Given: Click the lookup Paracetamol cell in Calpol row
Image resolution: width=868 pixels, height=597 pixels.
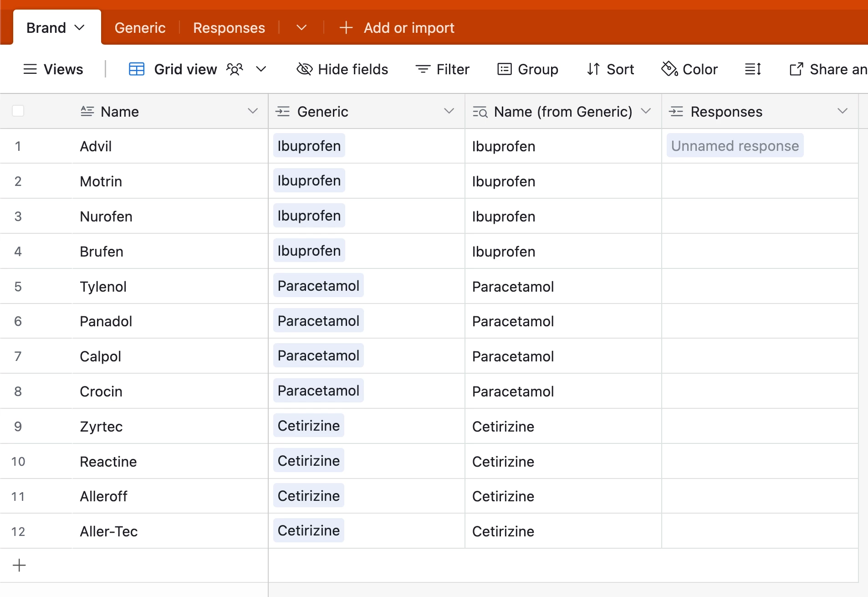Looking at the screenshot, I should click(x=563, y=356).
